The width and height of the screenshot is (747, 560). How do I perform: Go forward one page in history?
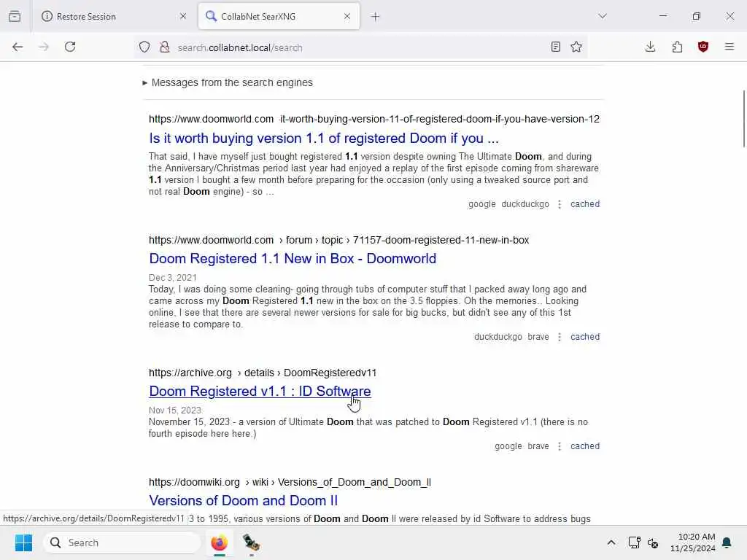[44, 47]
